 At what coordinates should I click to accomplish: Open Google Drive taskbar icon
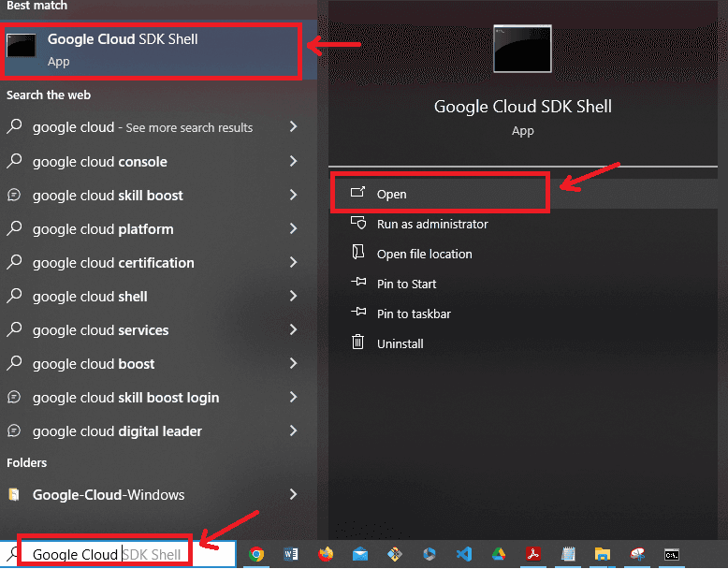tap(499, 555)
